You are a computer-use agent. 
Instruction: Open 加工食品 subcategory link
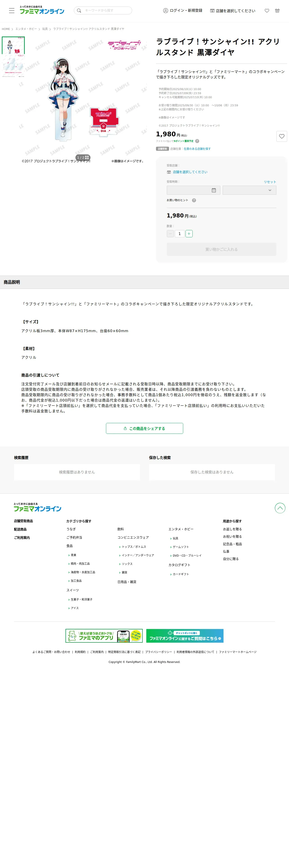[x=76, y=581]
